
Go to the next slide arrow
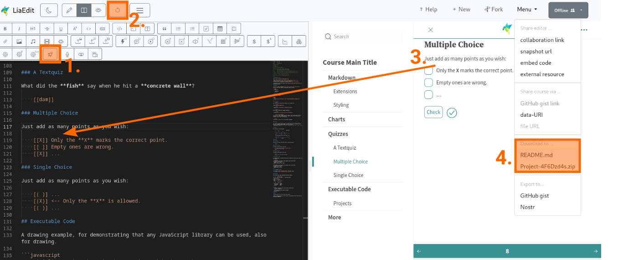pos(595,251)
